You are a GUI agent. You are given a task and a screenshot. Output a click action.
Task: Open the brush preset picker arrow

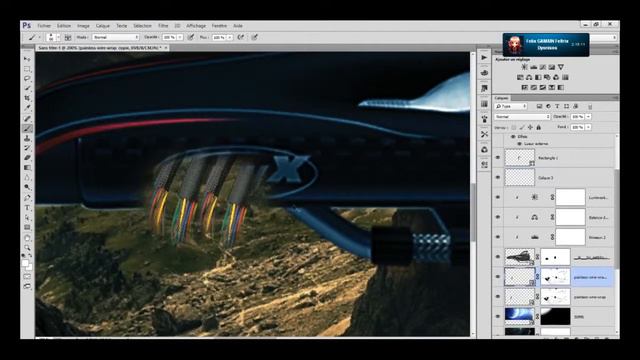coord(58,37)
